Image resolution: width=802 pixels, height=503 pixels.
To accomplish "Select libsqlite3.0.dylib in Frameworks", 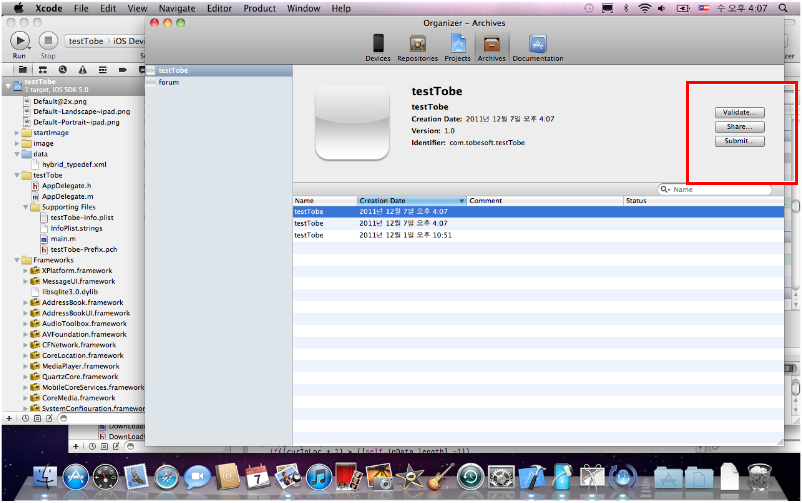I will tap(70, 292).
